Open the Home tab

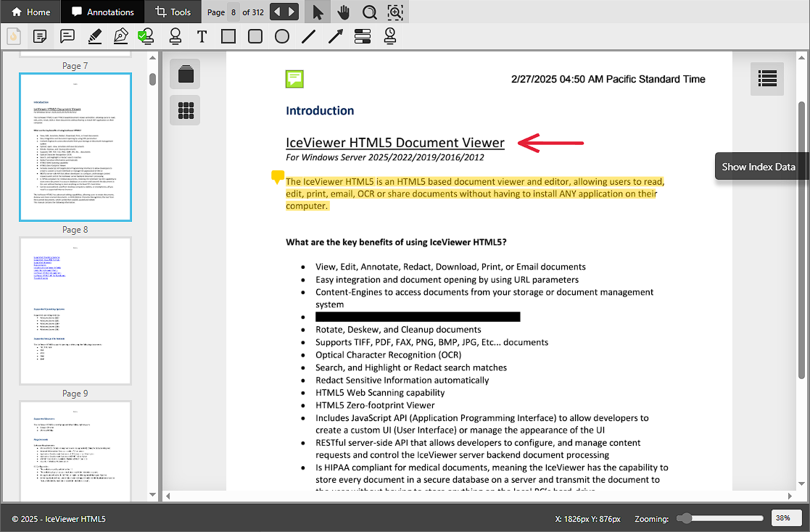(x=31, y=12)
